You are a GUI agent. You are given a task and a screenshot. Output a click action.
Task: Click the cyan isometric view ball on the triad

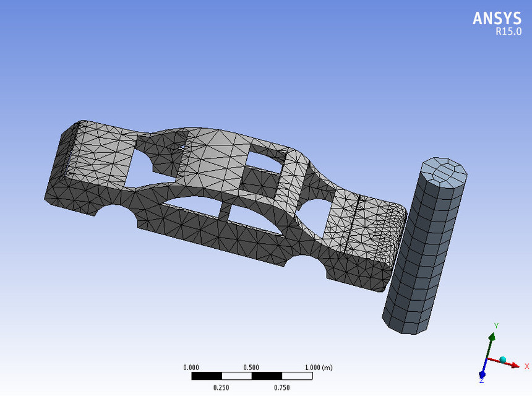click(x=503, y=359)
